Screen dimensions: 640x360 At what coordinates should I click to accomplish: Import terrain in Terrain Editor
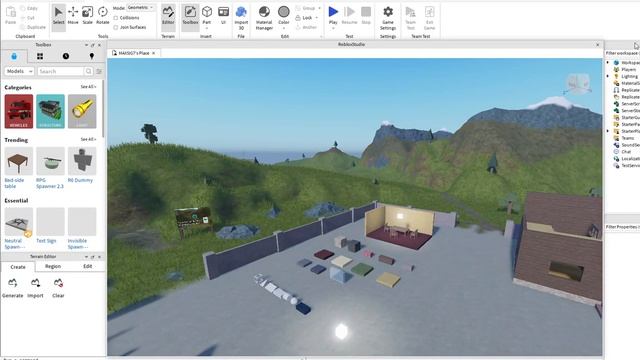(35, 288)
